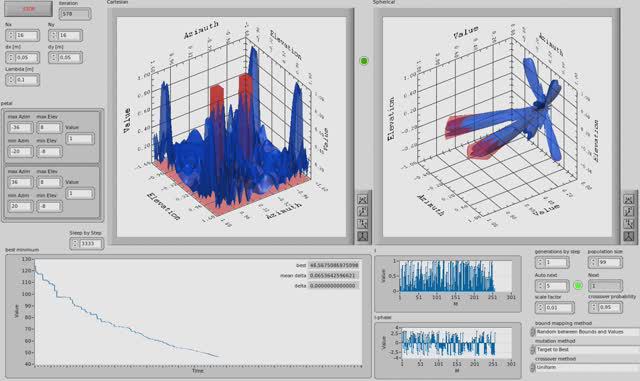Click the I-phase chart

(x=457, y=343)
